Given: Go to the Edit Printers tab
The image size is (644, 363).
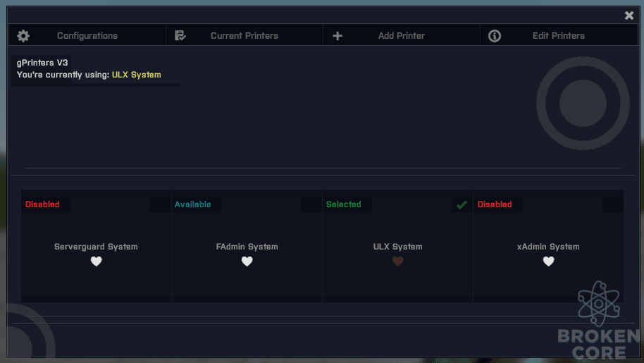Looking at the screenshot, I should pos(559,35).
